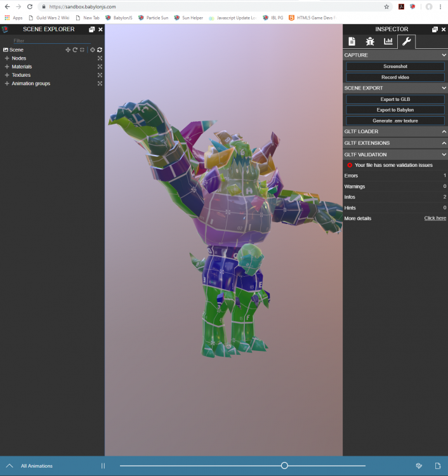Export to Babylon

[x=395, y=110]
